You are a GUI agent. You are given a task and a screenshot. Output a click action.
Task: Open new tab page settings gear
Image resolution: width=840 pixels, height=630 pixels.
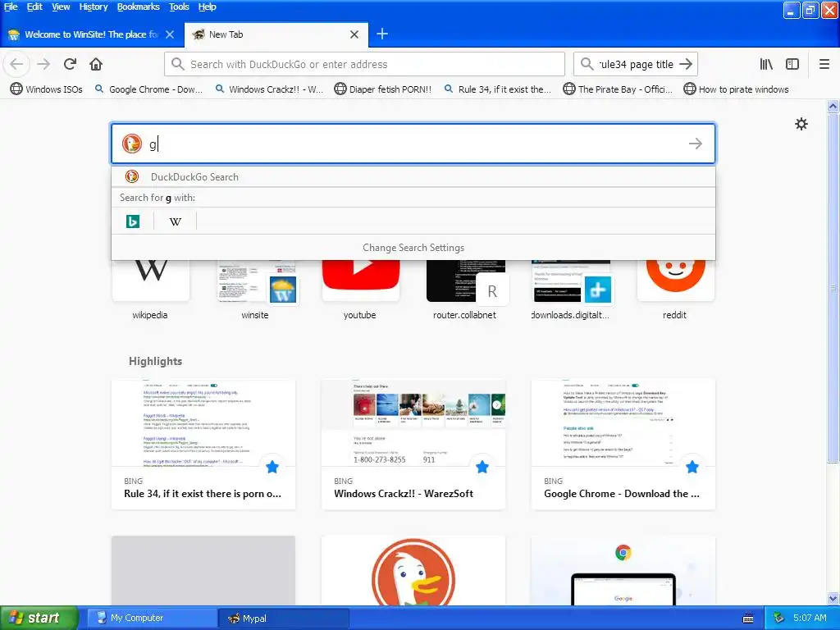(x=801, y=125)
